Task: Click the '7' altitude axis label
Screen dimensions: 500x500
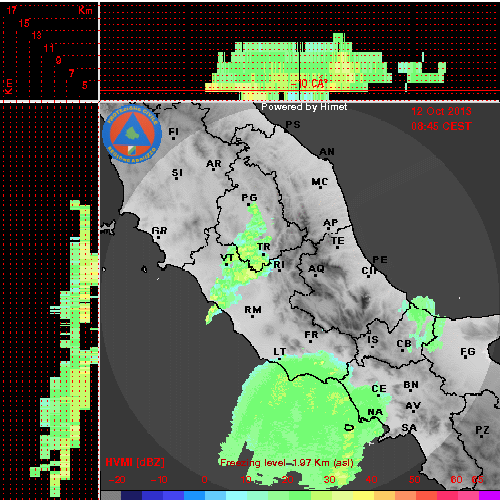Action: [x=71, y=73]
